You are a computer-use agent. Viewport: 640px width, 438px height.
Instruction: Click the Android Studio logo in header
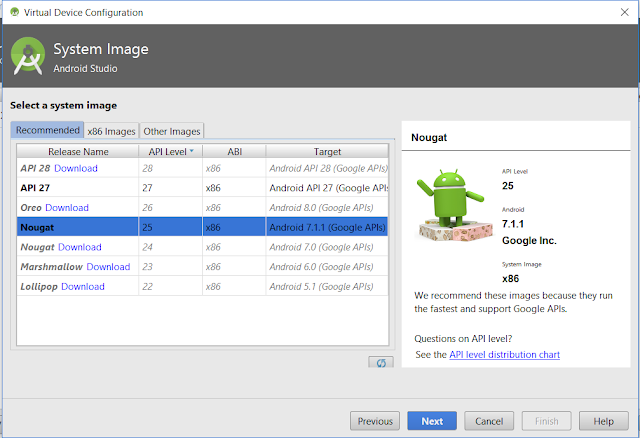tap(28, 56)
